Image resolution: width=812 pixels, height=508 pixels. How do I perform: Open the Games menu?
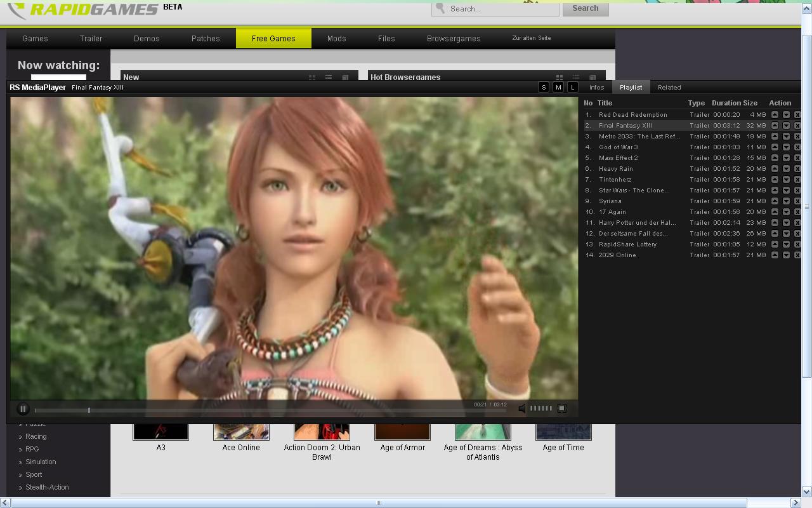(x=35, y=38)
